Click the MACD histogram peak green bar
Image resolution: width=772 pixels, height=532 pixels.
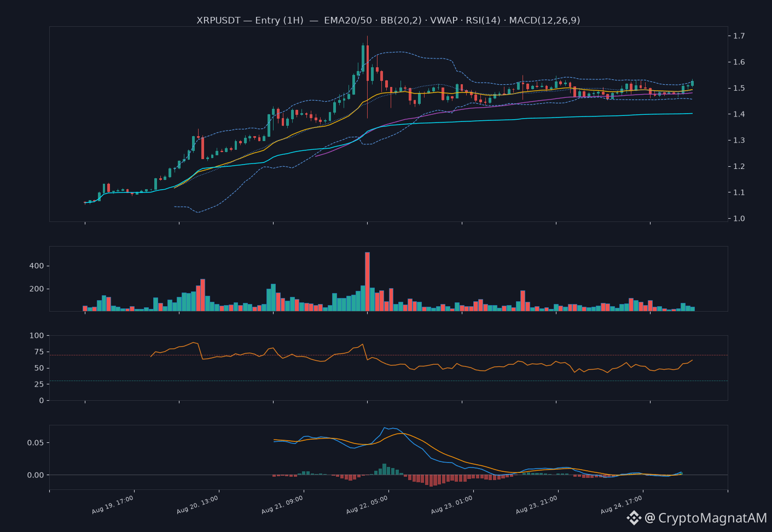384,469
